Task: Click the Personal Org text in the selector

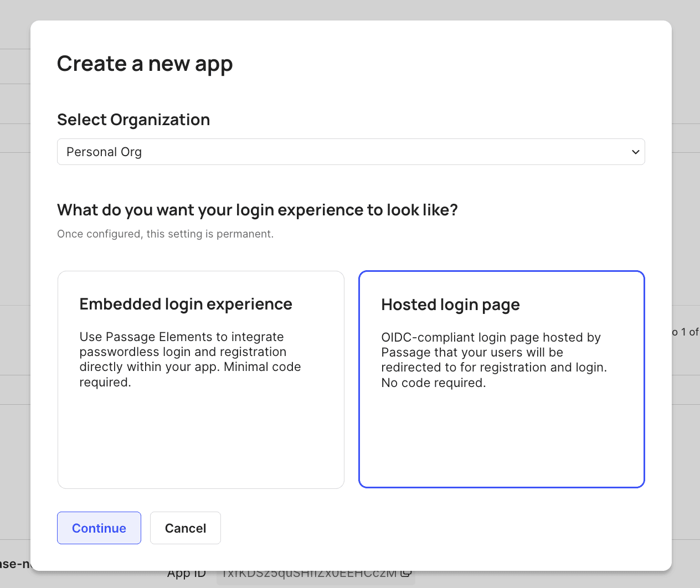Action: pyautogui.click(x=104, y=151)
